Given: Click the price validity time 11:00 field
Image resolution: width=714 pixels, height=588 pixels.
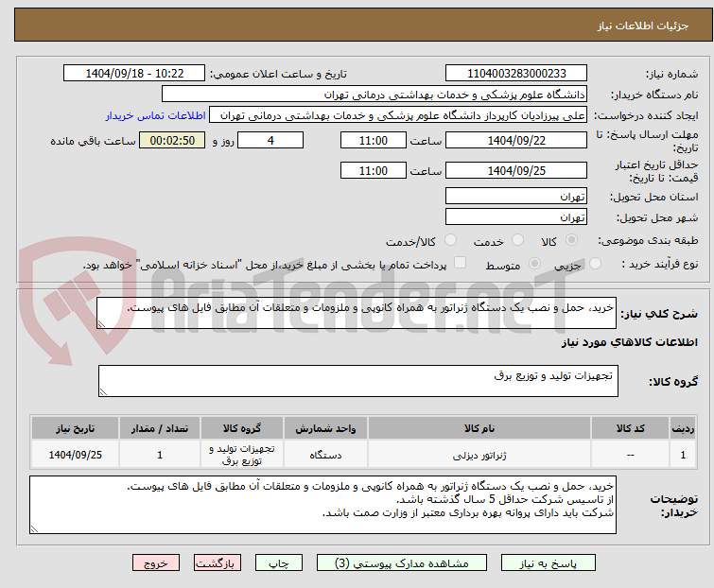Looking at the screenshot, I should [x=374, y=171].
